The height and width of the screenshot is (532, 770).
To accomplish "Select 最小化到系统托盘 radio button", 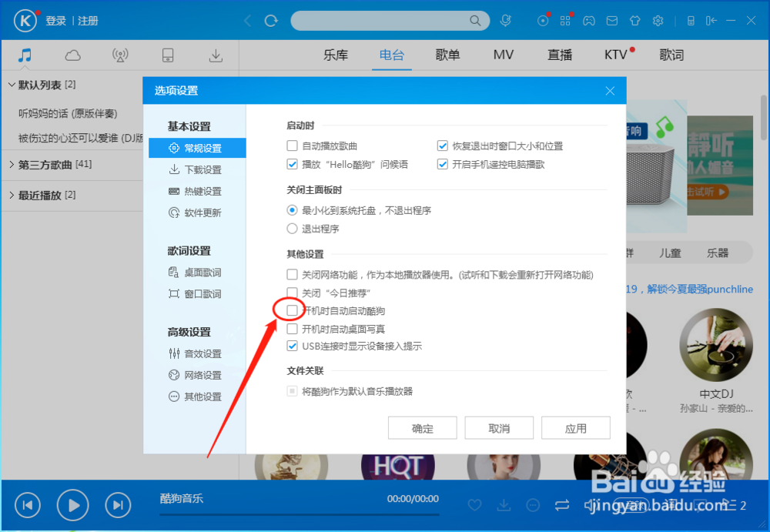I will (292, 210).
